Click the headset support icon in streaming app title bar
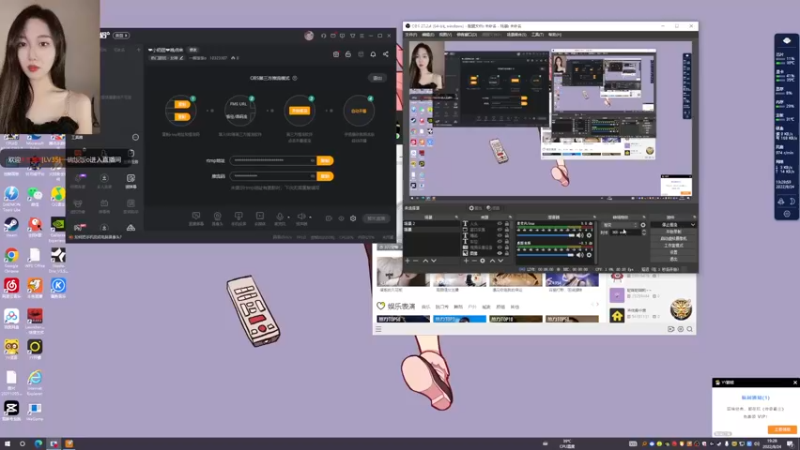Image resolution: width=800 pixels, height=450 pixels. coord(323,36)
